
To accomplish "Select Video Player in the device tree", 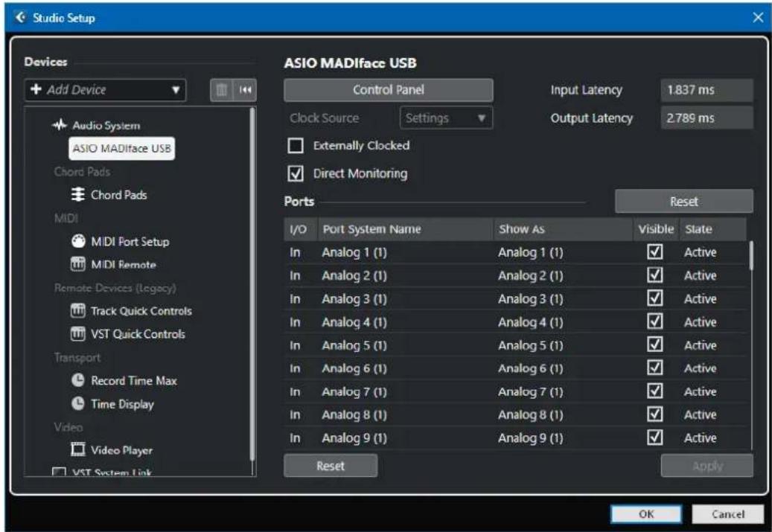I will coord(121,450).
